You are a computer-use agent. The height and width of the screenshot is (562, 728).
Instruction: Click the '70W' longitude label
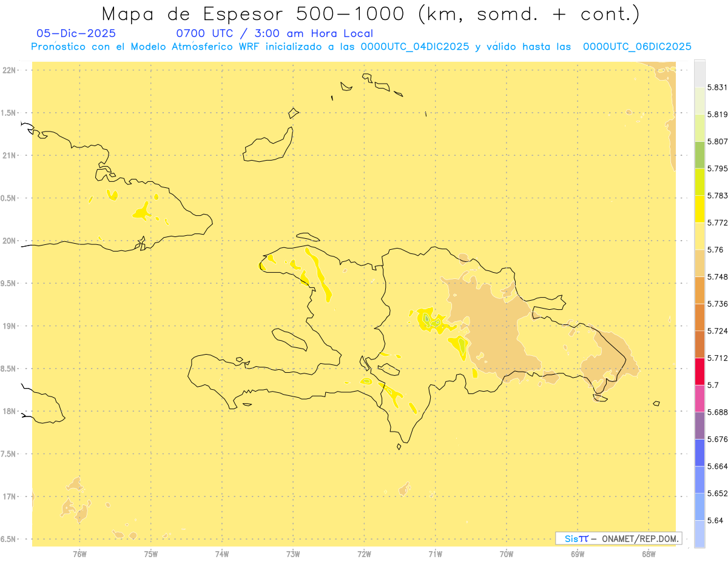(x=507, y=554)
